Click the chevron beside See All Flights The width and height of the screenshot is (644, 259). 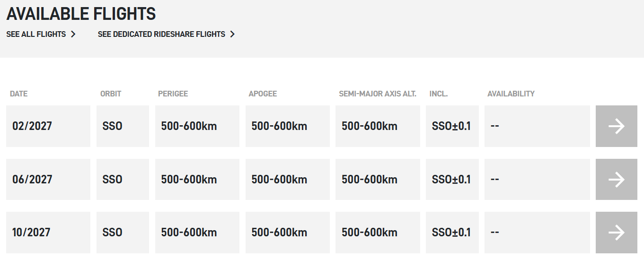click(73, 34)
